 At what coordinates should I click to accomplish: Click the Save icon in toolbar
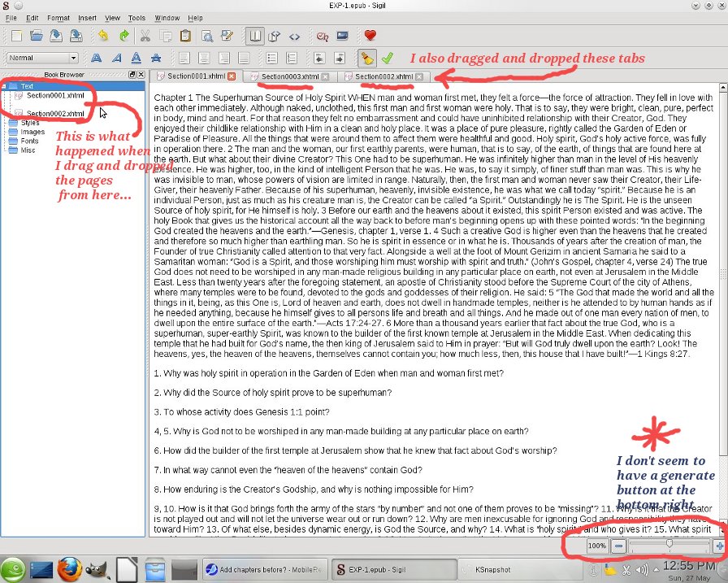56,36
